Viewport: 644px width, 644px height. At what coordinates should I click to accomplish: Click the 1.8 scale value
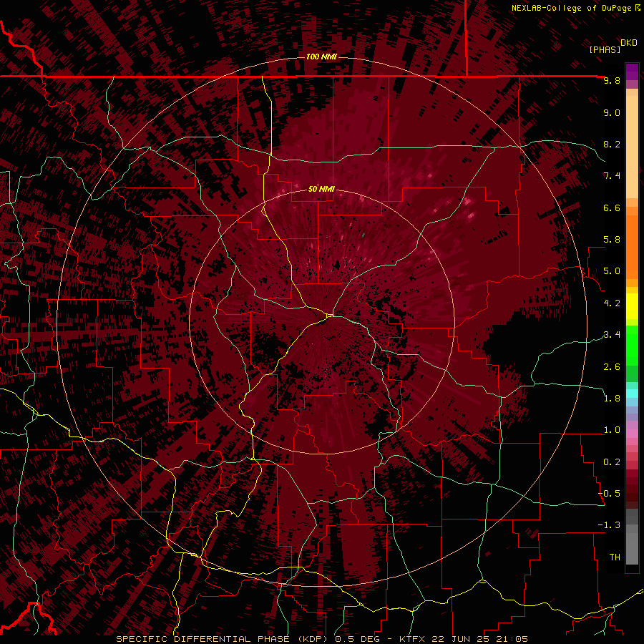tap(612, 399)
